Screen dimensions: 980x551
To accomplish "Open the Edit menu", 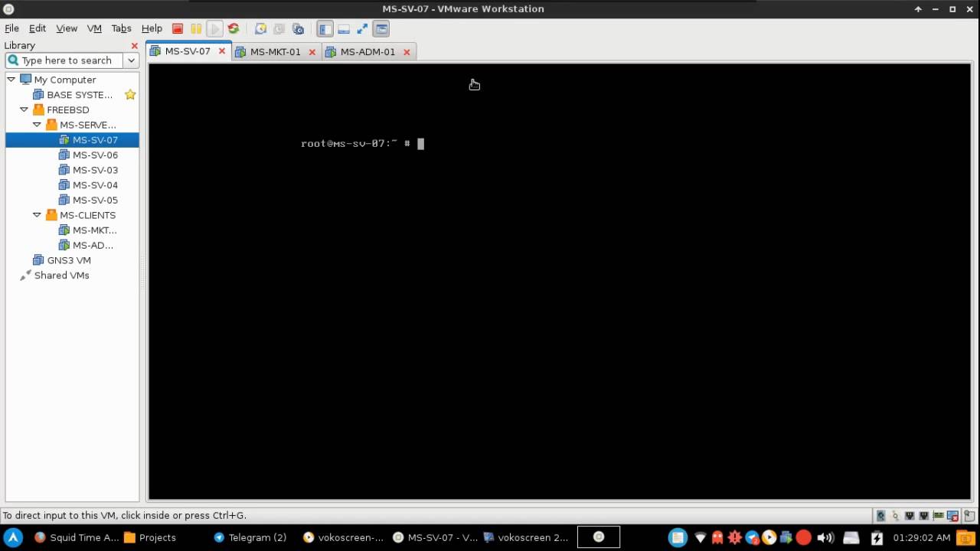I will click(38, 28).
